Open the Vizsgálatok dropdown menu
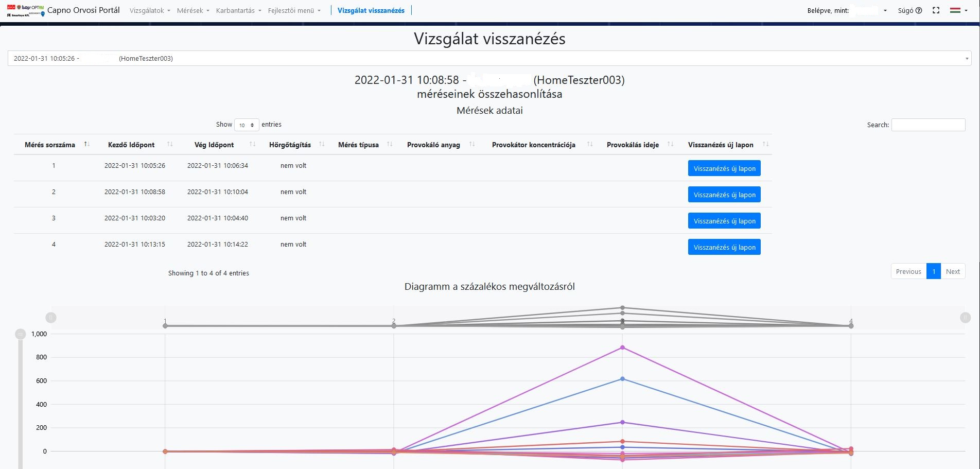The width and height of the screenshot is (980, 469). [150, 10]
